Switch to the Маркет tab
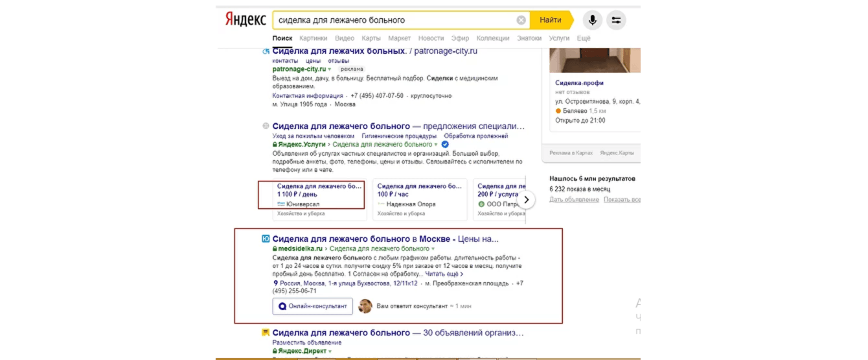 (x=399, y=38)
